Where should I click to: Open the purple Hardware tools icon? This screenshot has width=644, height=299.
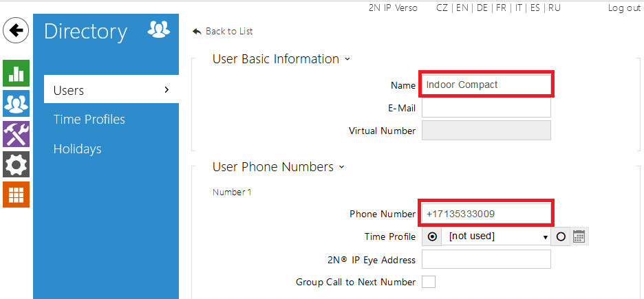[x=16, y=133]
